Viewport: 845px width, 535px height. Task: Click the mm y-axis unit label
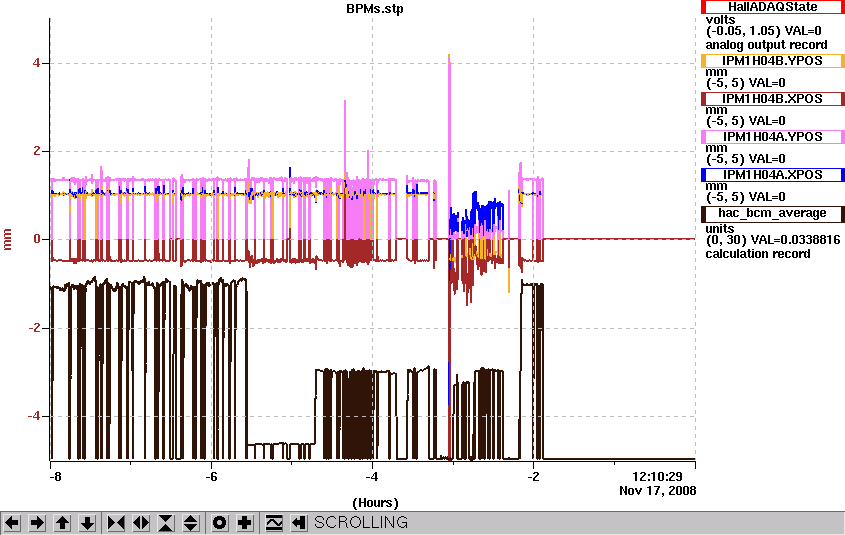[8, 240]
